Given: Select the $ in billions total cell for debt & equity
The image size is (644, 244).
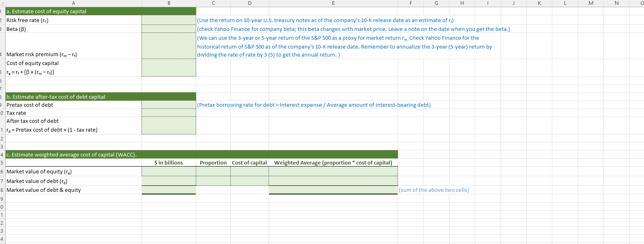Looking at the screenshot, I should [169, 190].
